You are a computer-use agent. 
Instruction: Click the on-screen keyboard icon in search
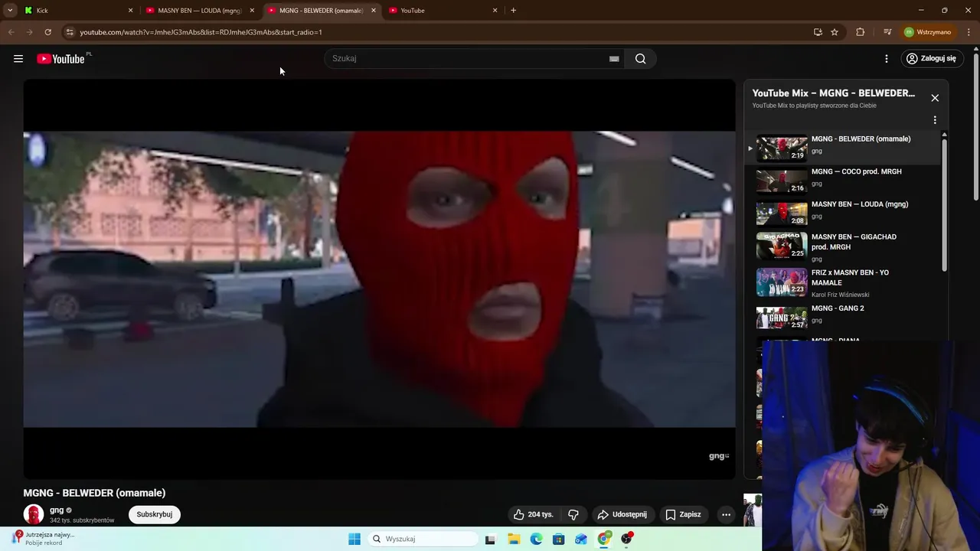(614, 59)
